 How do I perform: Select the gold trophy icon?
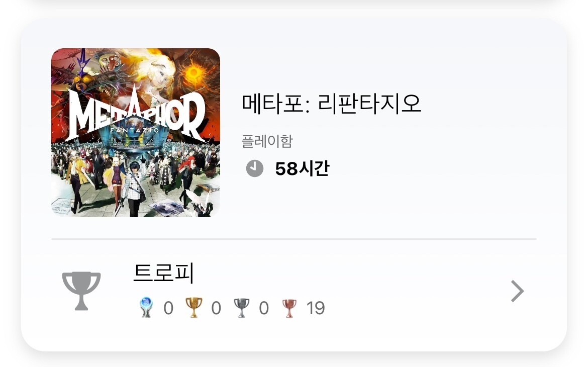(194, 307)
